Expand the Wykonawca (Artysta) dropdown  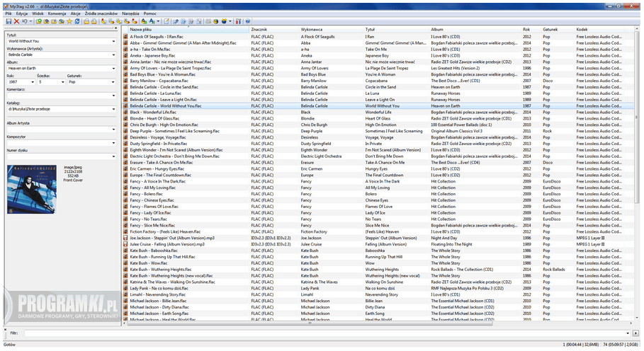tap(113, 55)
